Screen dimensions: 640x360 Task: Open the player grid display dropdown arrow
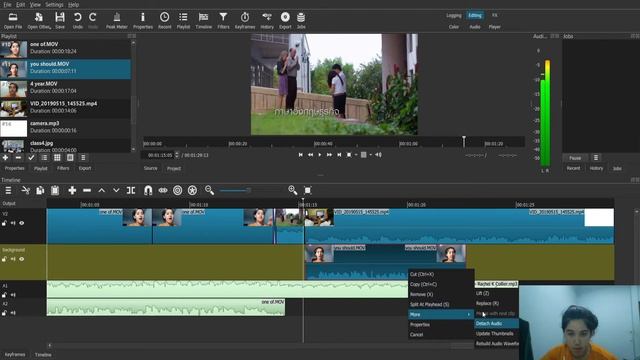click(371, 155)
